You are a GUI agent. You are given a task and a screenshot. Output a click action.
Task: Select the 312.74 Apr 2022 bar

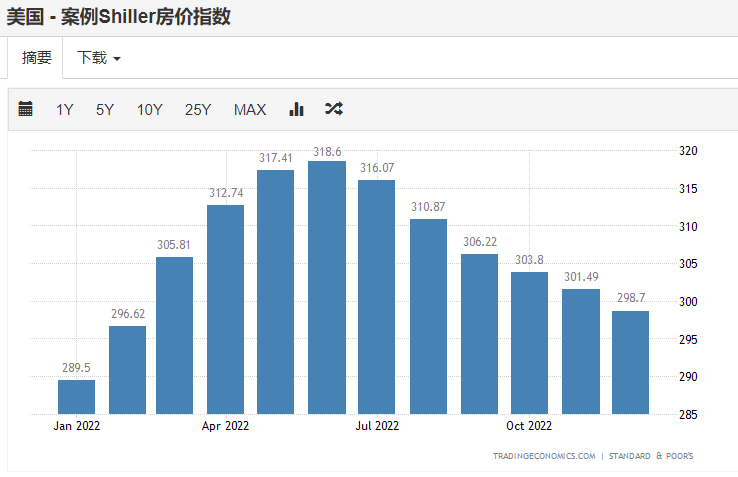[226, 309]
